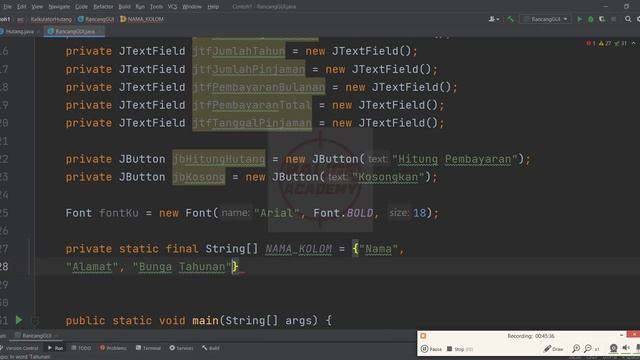Run with coverage icon in toolbar
Viewport: 640px width, 360px height.
pos(602,19)
